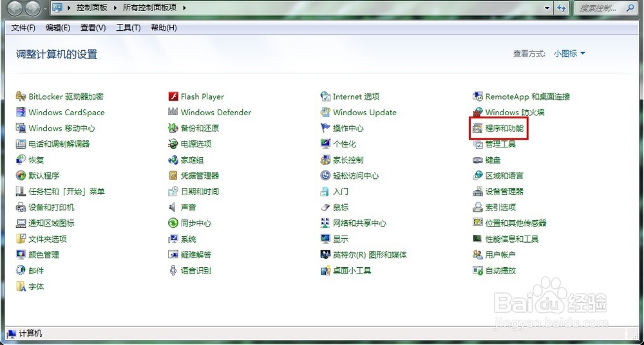
Task: Click the 所有控制面板项 breadcrumb segment
Action: pos(151,8)
